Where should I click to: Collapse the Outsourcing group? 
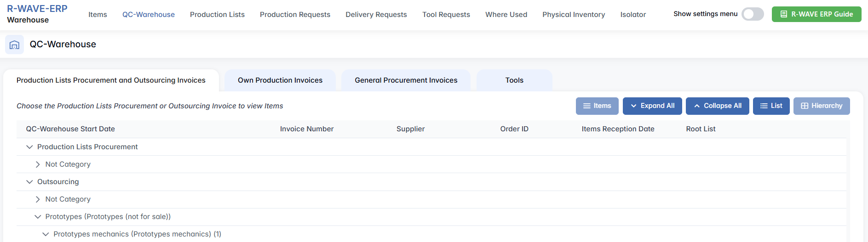click(29, 182)
